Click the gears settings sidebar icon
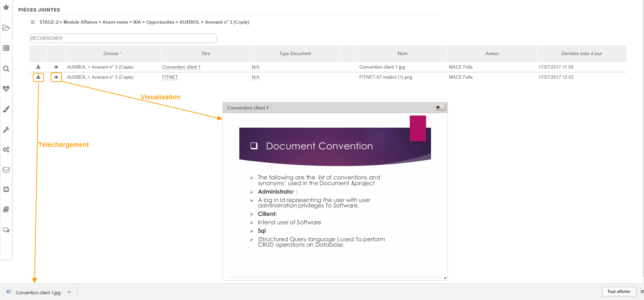The height and width of the screenshot is (300, 644). coord(6,149)
